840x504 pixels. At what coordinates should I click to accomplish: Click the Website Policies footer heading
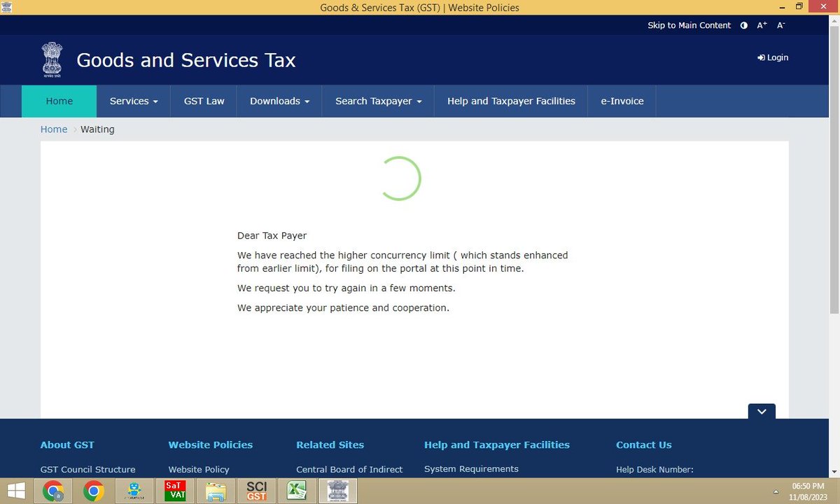pos(211,444)
